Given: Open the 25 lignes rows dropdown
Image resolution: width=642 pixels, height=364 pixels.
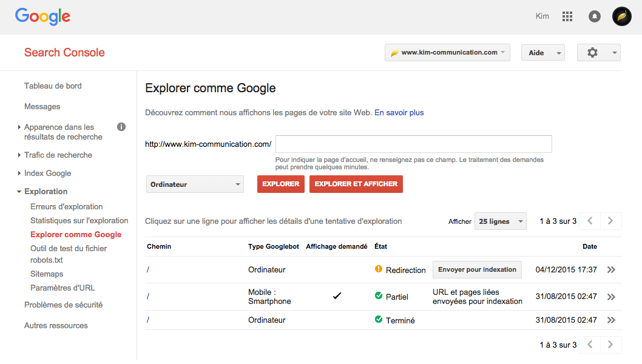Looking at the screenshot, I should pyautogui.click(x=501, y=221).
